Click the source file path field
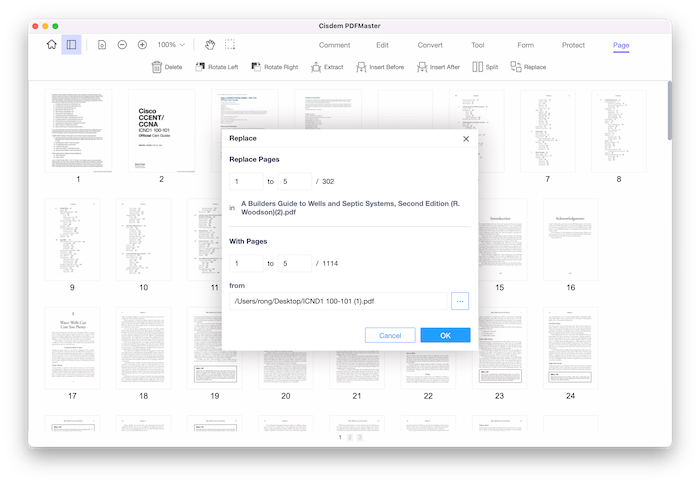 [x=338, y=301]
